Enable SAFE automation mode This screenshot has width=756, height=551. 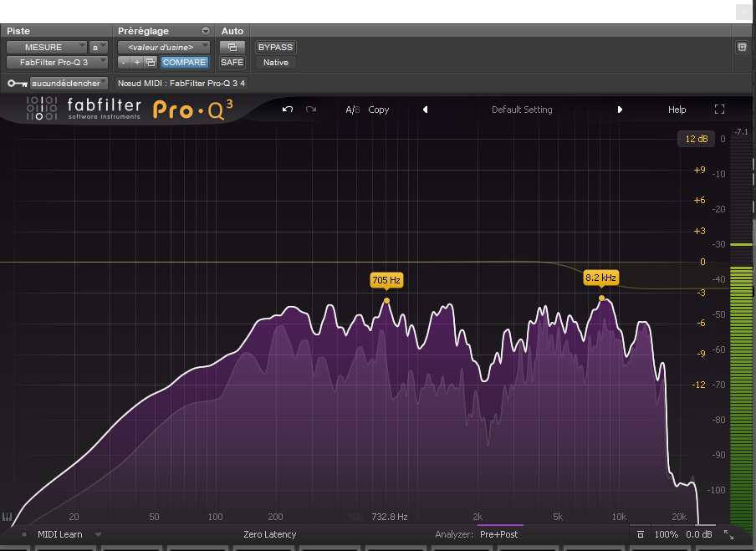point(232,62)
